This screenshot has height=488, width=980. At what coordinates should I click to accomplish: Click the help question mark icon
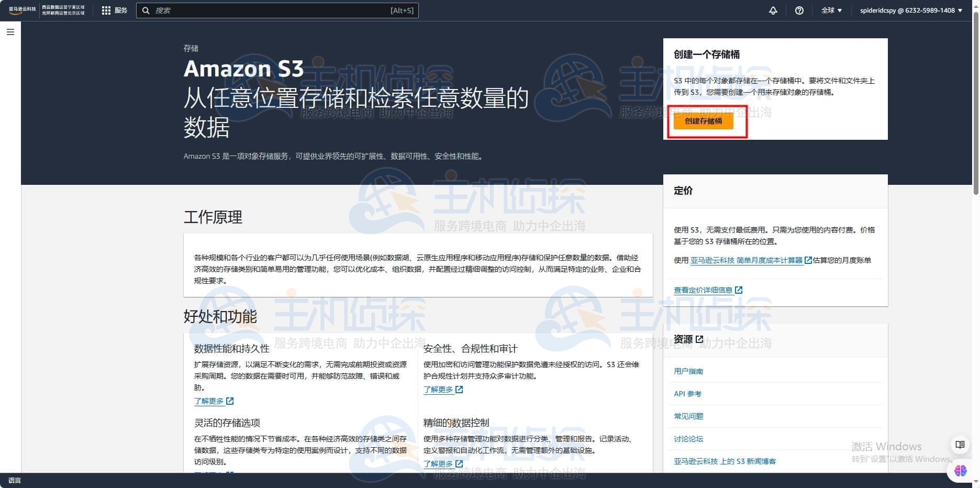point(799,10)
